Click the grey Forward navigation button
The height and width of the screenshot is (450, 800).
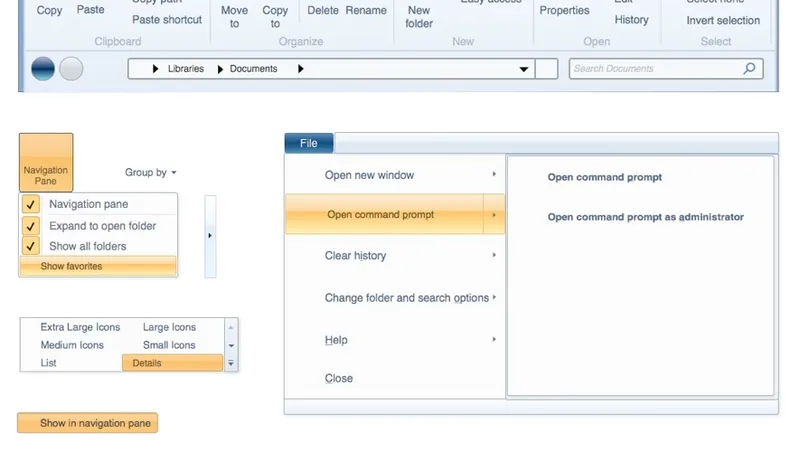click(71, 68)
